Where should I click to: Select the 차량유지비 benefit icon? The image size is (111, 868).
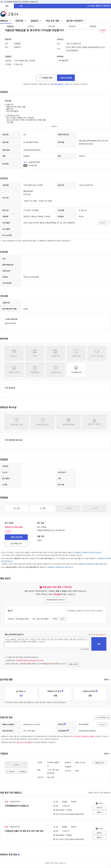[x=55, y=353]
